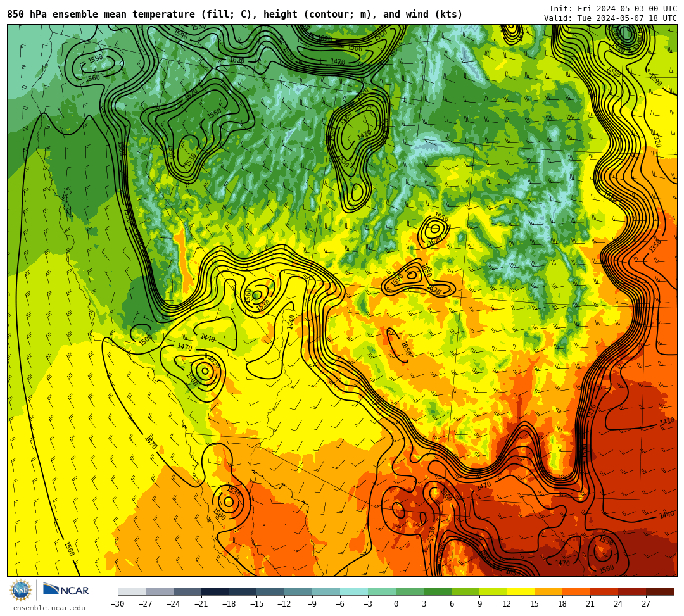Click the colorbar swatch between 15 and 18
The height and width of the screenshot is (616, 684).
pyautogui.click(x=548, y=591)
